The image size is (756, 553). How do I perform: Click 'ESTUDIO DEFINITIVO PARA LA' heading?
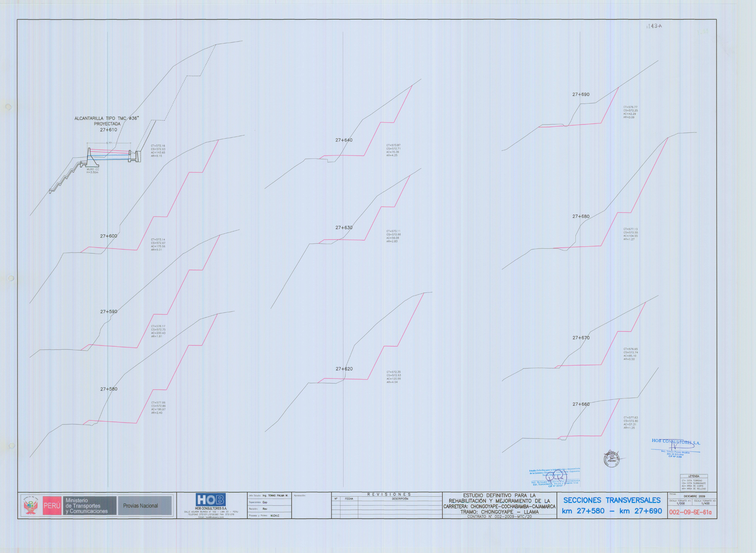click(499, 495)
